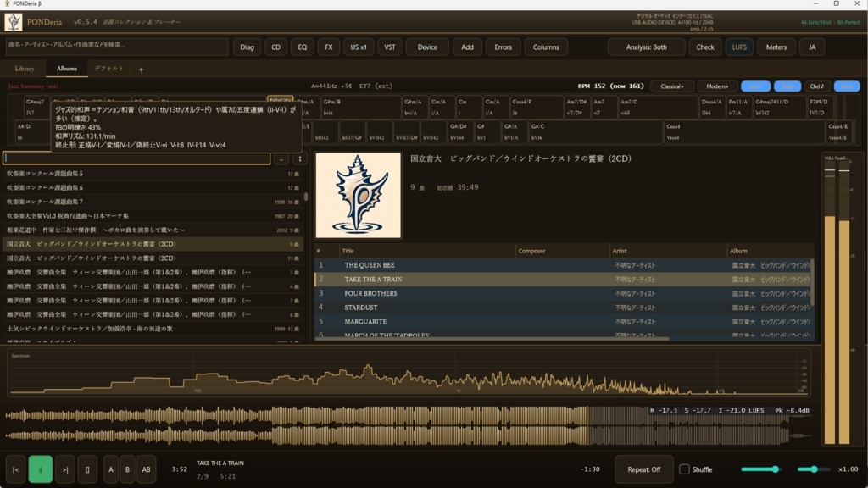
Task: Click the Csus4 chord block
Action: tap(744, 131)
